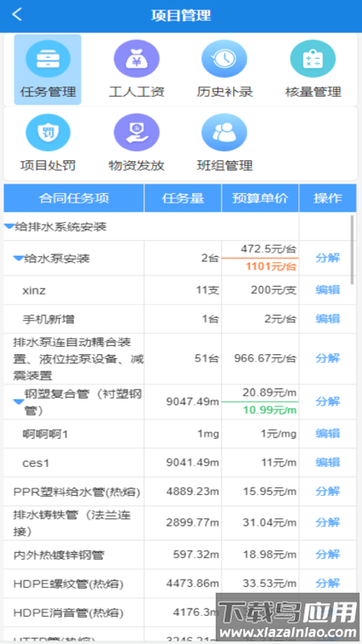The height and width of the screenshot is (644, 362).
Task: Click the 20.89元/m budget price
Action: point(269,393)
